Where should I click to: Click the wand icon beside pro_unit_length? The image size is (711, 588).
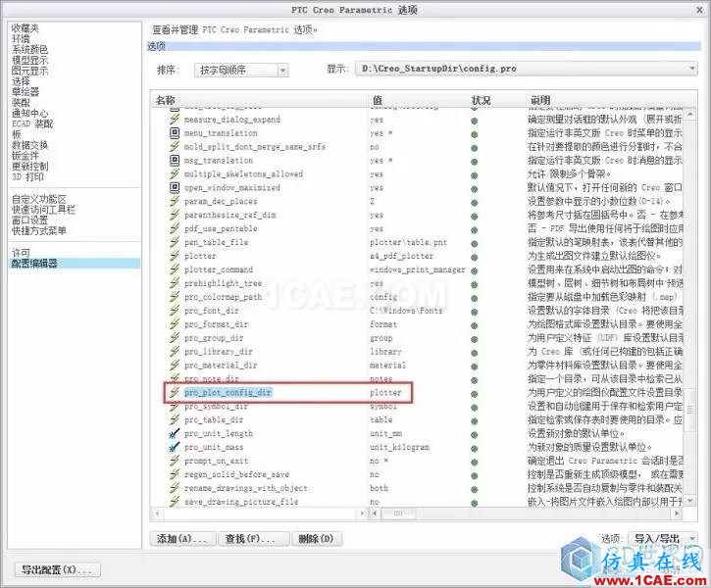[175, 433]
